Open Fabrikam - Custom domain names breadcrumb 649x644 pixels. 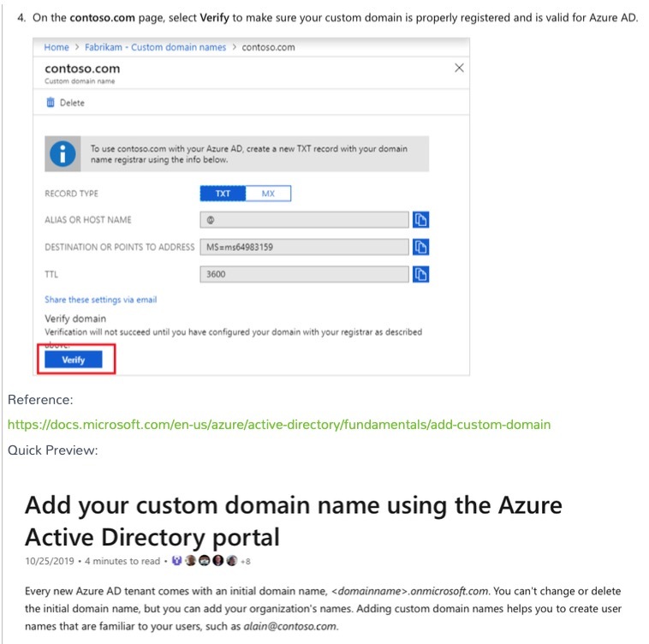click(155, 47)
